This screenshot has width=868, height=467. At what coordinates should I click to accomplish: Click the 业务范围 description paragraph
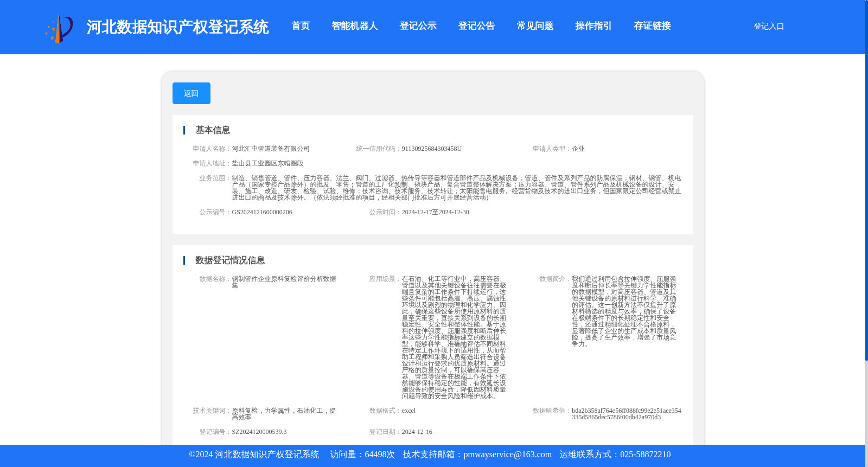[456, 188]
